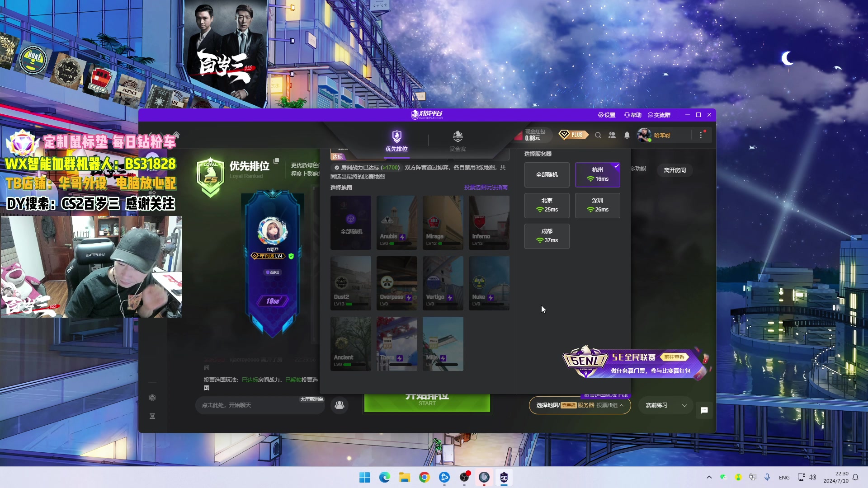The width and height of the screenshot is (868, 488).
Task: Select the 杭州 16ms server
Action: click(x=598, y=175)
